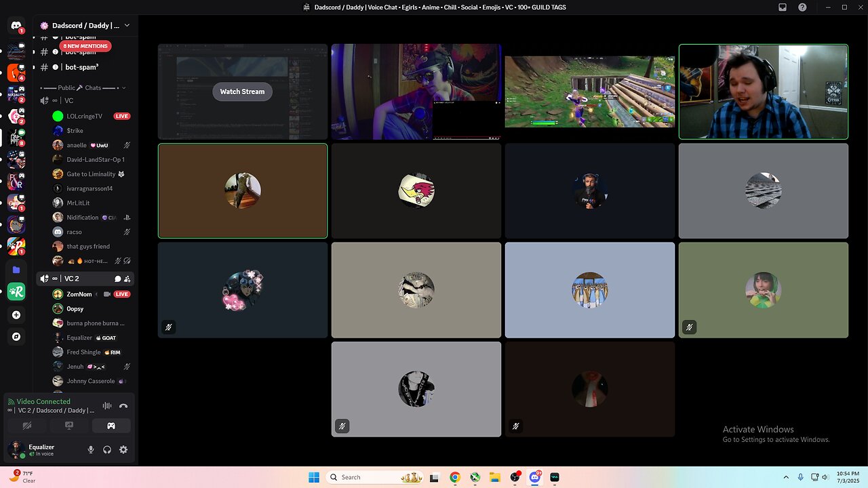868x488 pixels.
Task: Open Discover servers compass icon
Action: tap(16, 336)
